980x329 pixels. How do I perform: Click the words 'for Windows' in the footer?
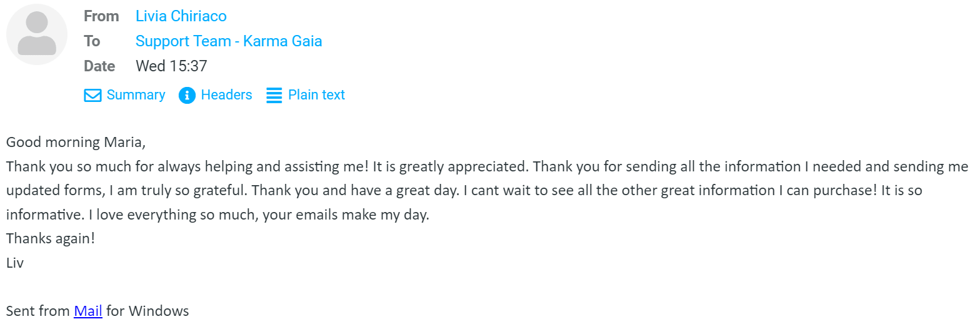[147, 311]
